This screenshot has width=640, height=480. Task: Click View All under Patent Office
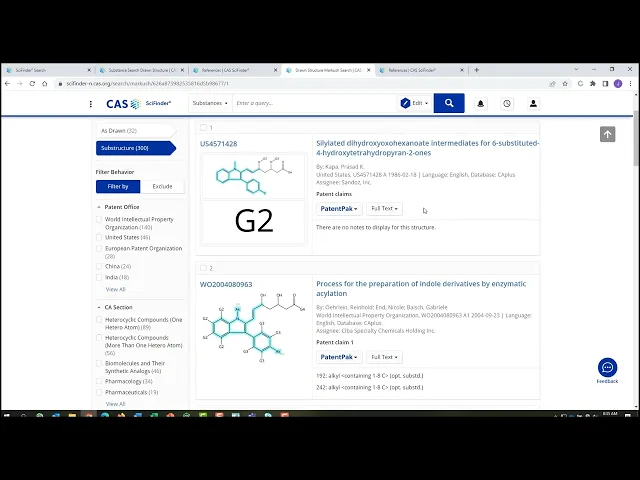point(116,289)
